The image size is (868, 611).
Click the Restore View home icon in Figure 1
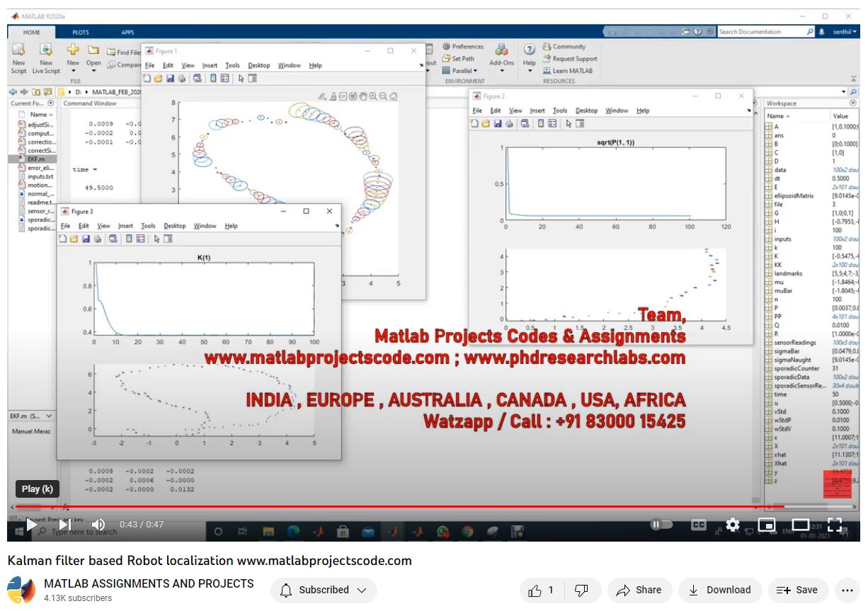394,96
